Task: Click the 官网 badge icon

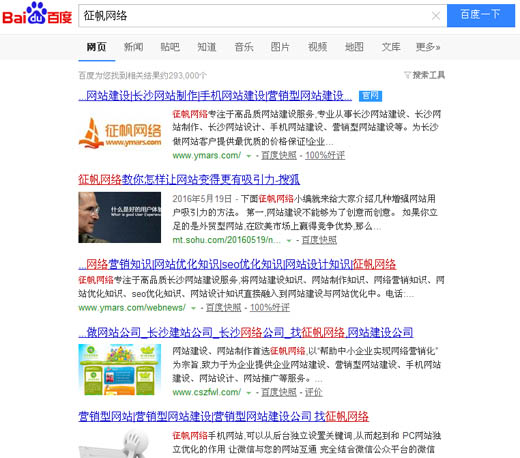Action: pos(370,96)
